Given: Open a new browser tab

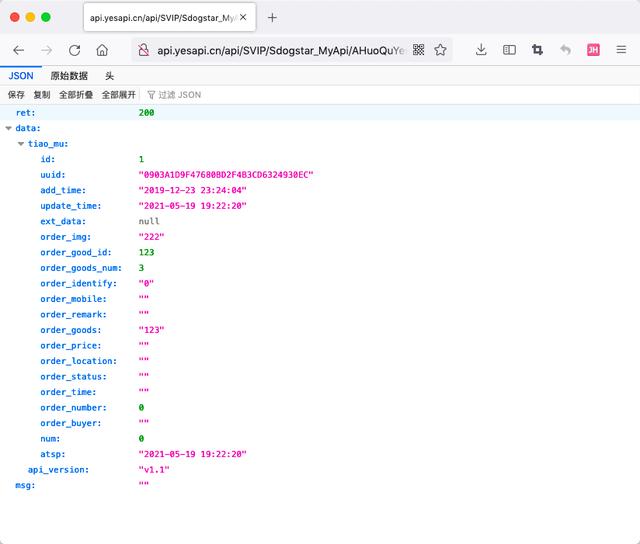Looking at the screenshot, I should pos(272,18).
